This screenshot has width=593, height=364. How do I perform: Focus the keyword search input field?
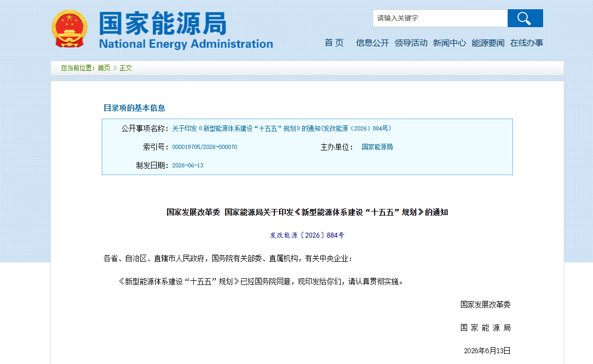440,18
